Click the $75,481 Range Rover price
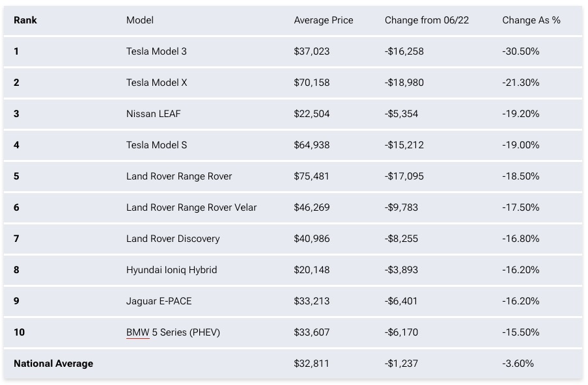Viewport: 588px width, 385px height. (x=312, y=176)
